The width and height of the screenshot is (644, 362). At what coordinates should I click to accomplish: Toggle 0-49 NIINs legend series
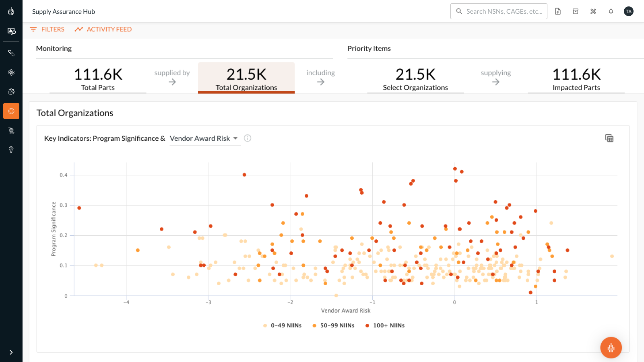click(282, 325)
